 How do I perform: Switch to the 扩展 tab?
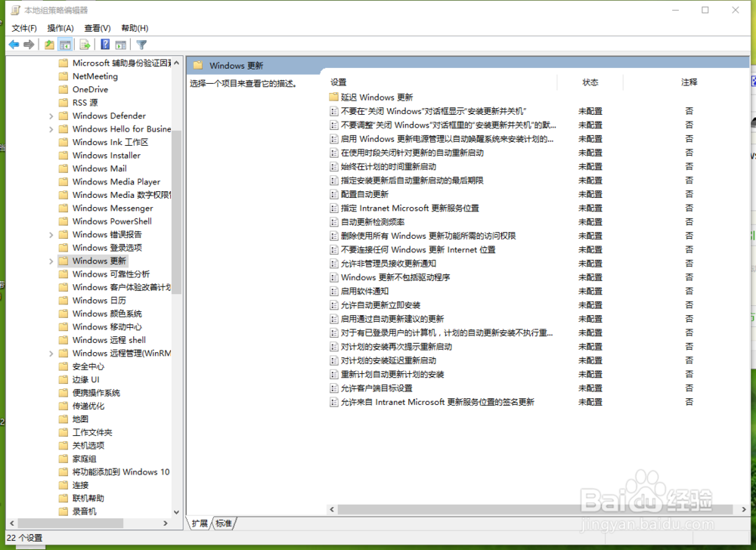coord(200,524)
